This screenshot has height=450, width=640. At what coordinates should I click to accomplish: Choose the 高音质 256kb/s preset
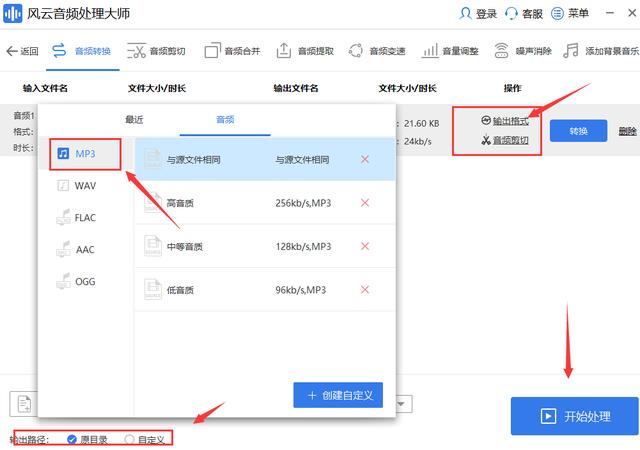[x=265, y=203]
